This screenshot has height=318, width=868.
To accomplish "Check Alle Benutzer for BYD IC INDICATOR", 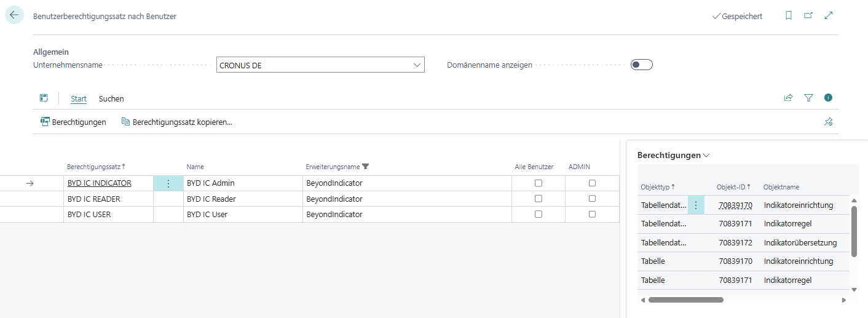I will [x=539, y=183].
